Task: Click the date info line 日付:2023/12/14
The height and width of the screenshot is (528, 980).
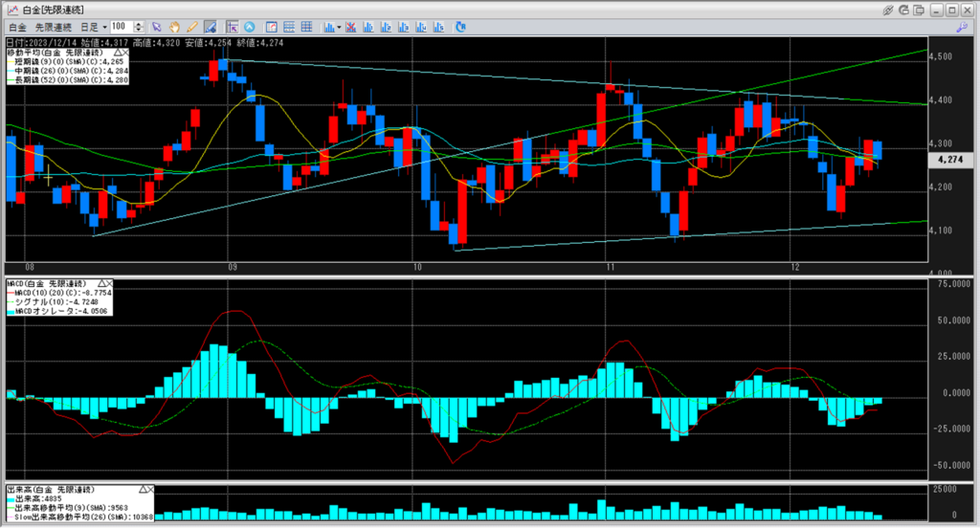Action: tap(145, 43)
